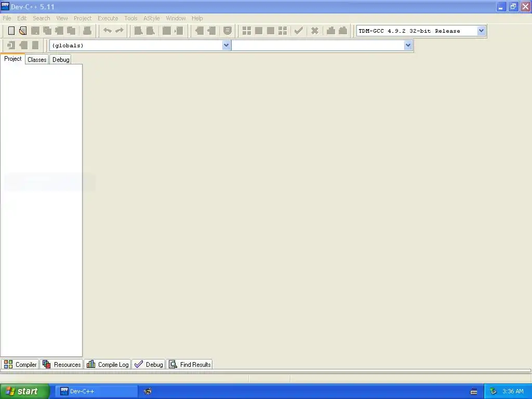Open the View menu
Viewport: 532px width, 399px height.
coord(62,18)
